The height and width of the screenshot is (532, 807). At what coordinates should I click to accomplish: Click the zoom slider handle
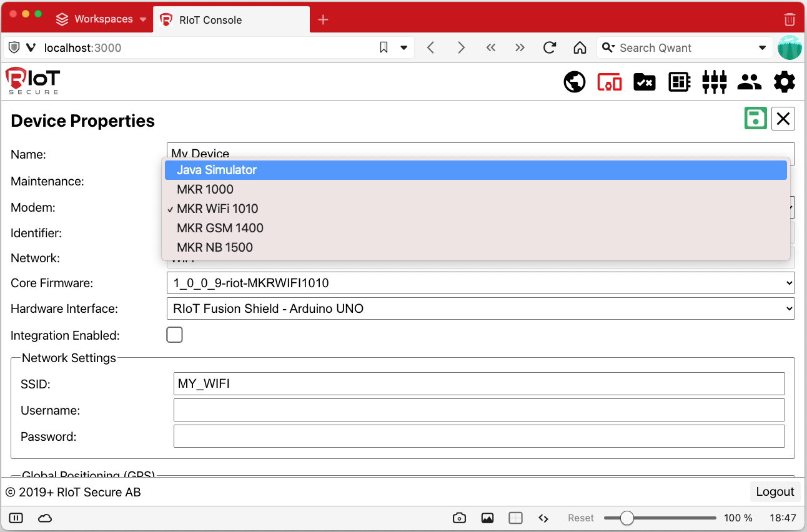tap(627, 518)
